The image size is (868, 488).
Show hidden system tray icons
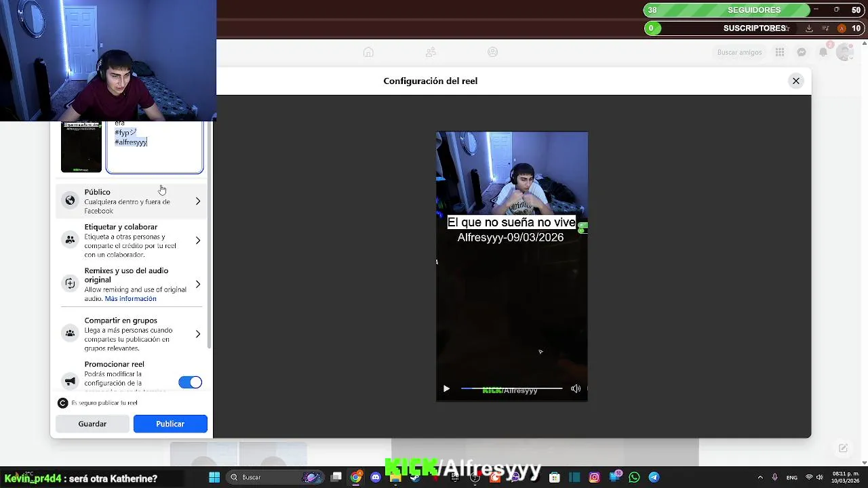click(760, 477)
